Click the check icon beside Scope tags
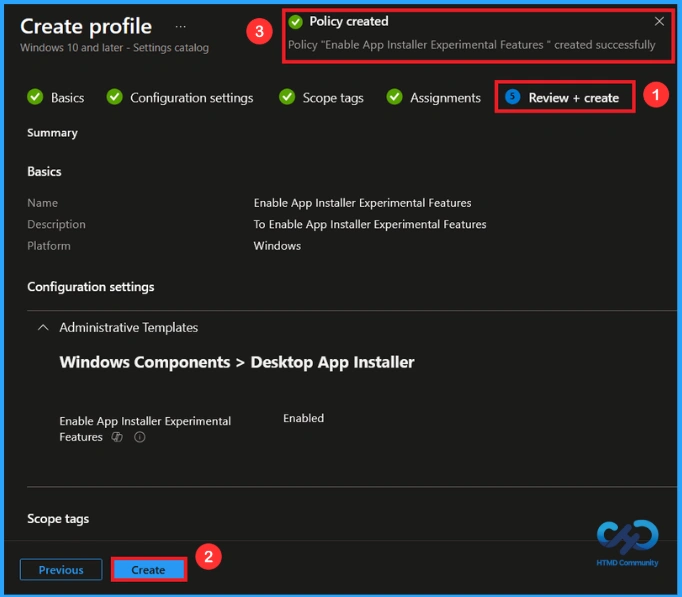Screen dimensions: 682x597 click(287, 97)
